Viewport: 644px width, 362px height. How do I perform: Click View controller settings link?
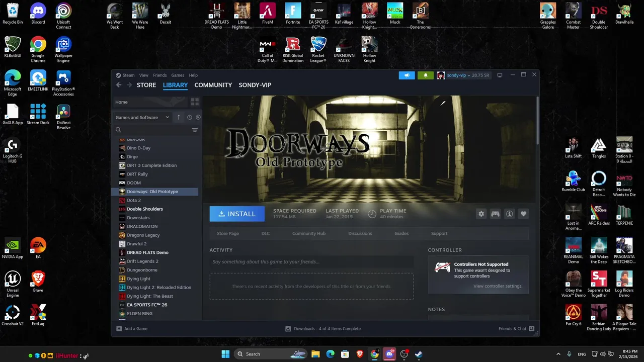[x=498, y=286]
